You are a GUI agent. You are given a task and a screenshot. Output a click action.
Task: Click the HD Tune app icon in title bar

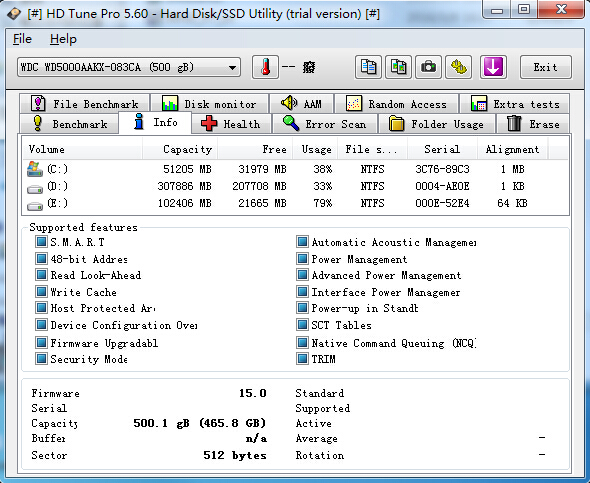click(14, 14)
